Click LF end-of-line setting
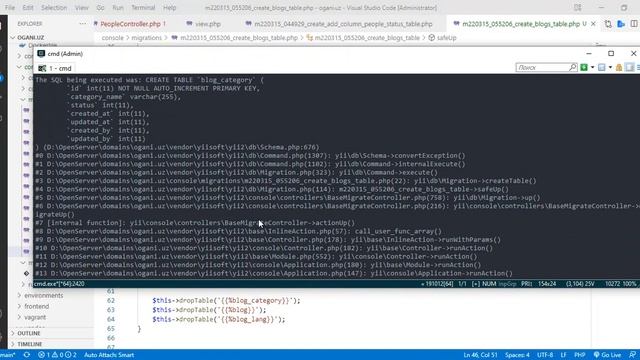The image size is (640, 360). click(x=563, y=355)
